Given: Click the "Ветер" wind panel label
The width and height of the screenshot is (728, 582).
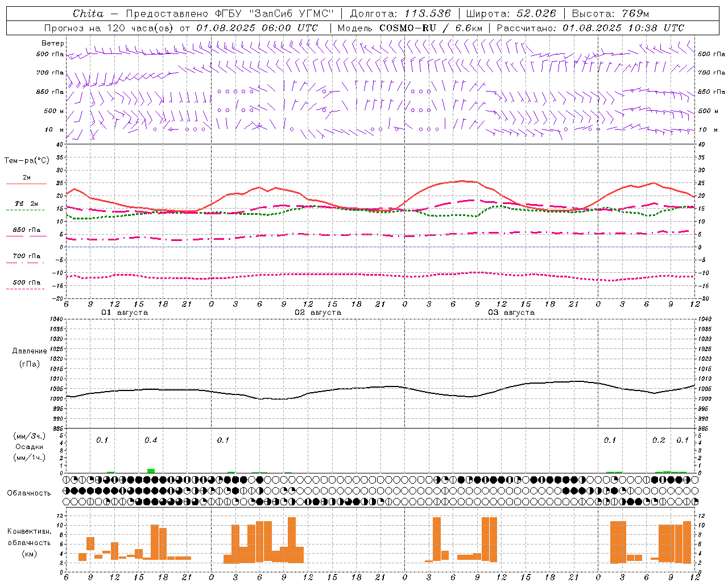Looking at the screenshot, I should 53,43.
